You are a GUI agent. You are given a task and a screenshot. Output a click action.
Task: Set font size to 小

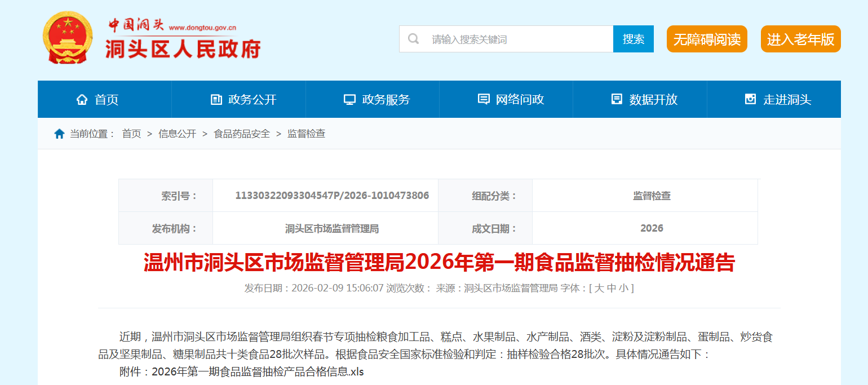click(623, 288)
